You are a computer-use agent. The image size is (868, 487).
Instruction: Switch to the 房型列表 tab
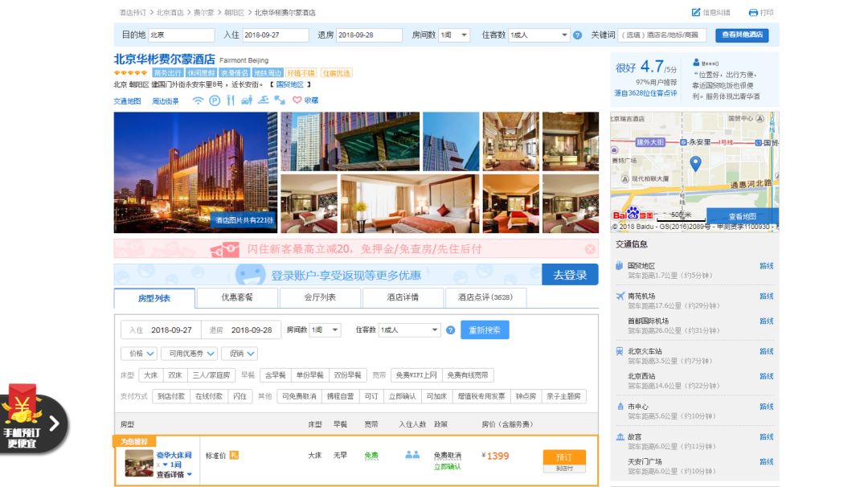[x=154, y=298]
